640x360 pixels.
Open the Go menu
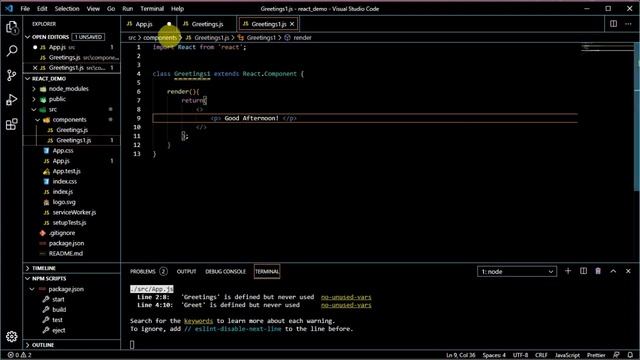(111, 9)
